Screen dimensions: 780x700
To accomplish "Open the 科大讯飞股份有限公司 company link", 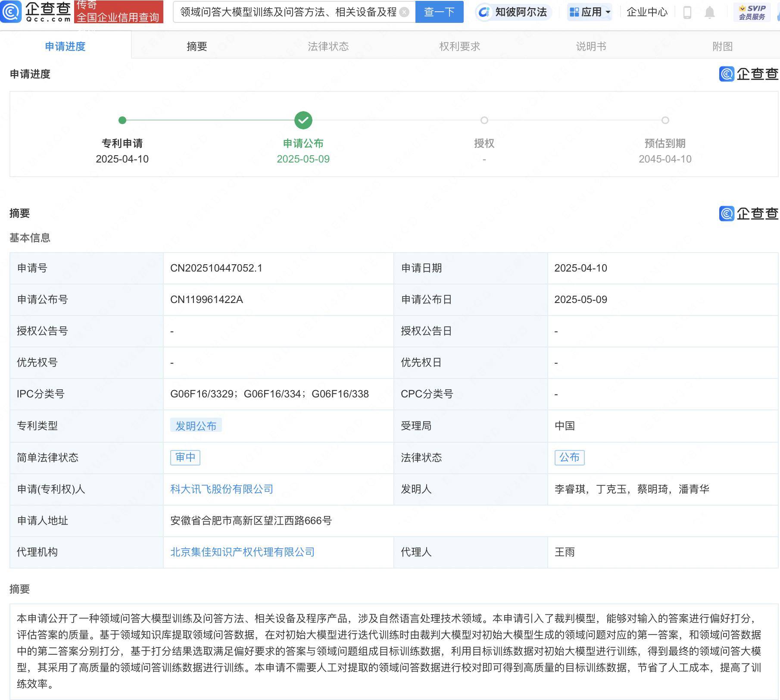I will click(222, 489).
